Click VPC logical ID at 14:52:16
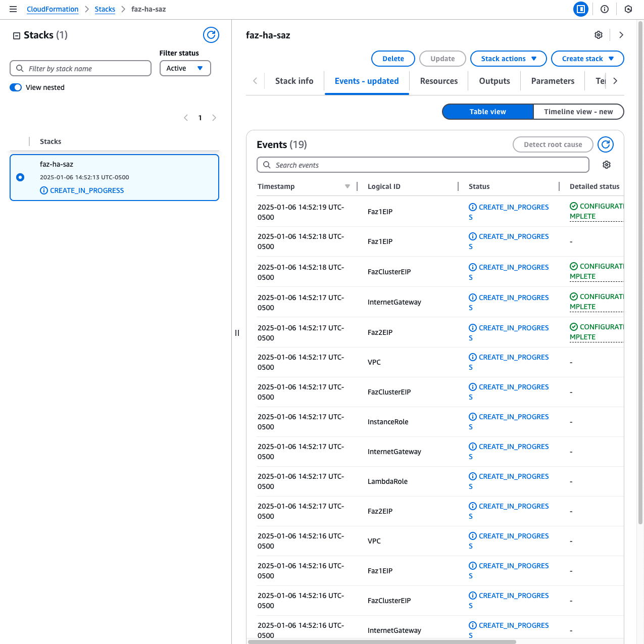The height and width of the screenshot is (644, 644). coord(374,541)
